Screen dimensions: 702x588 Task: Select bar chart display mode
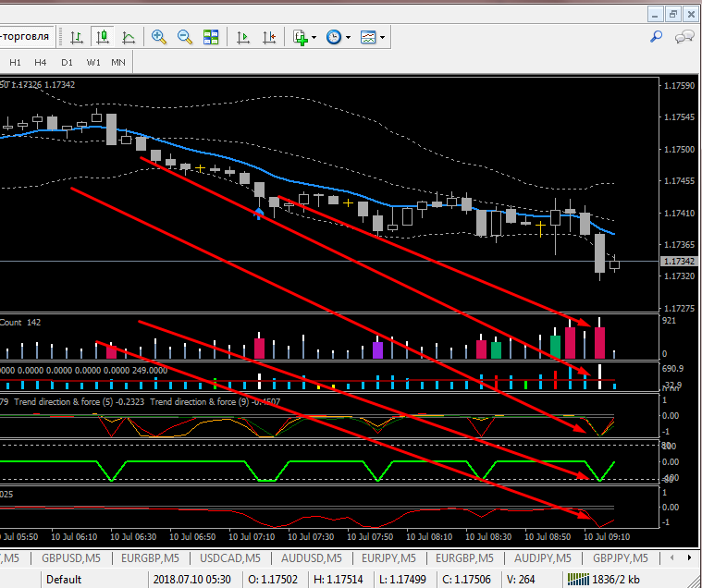(x=77, y=37)
